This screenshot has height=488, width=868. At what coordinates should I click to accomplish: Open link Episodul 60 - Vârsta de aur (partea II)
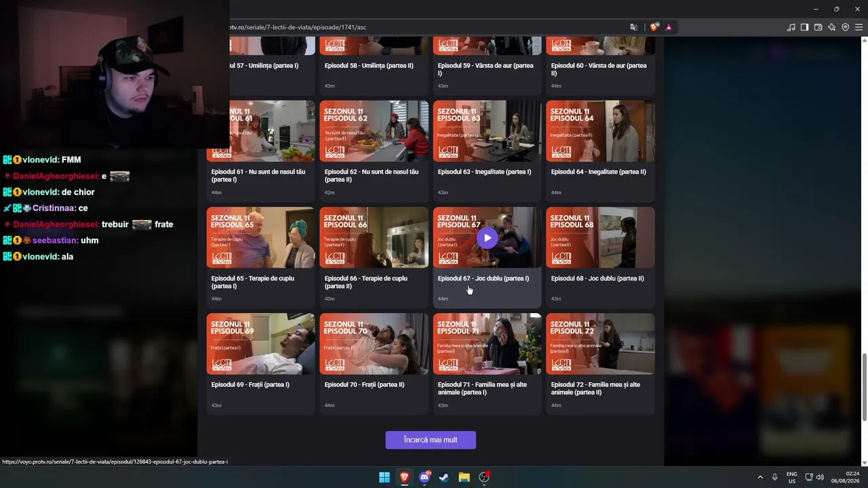599,69
